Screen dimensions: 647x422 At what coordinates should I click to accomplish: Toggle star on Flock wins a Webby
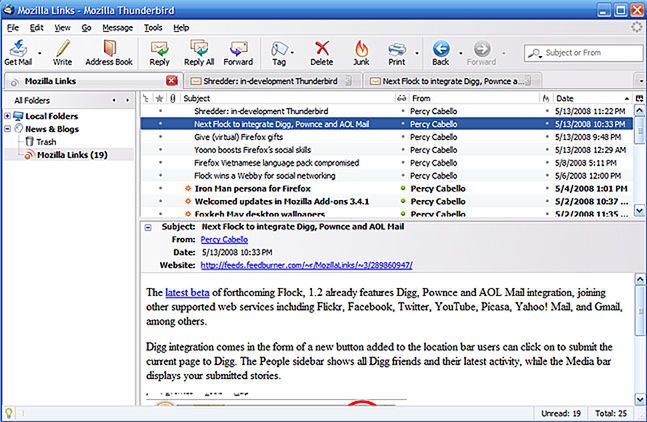tap(161, 176)
